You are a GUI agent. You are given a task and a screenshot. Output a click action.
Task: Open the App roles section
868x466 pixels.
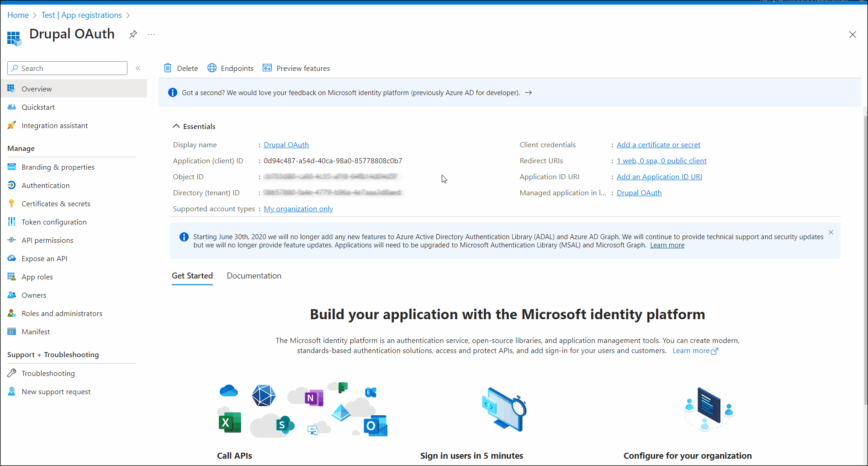coord(37,276)
